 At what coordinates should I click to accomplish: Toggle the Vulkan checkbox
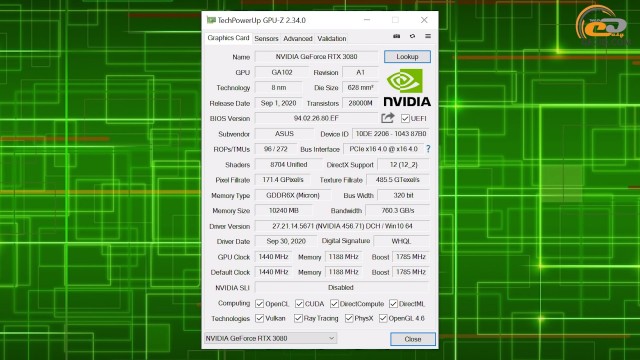[x=260, y=318]
